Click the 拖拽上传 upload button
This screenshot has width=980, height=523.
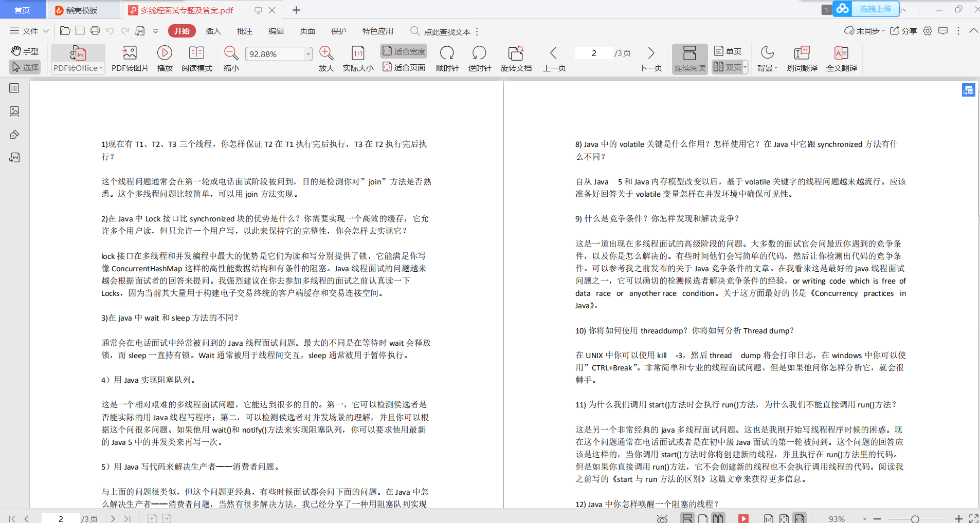pyautogui.click(x=875, y=9)
